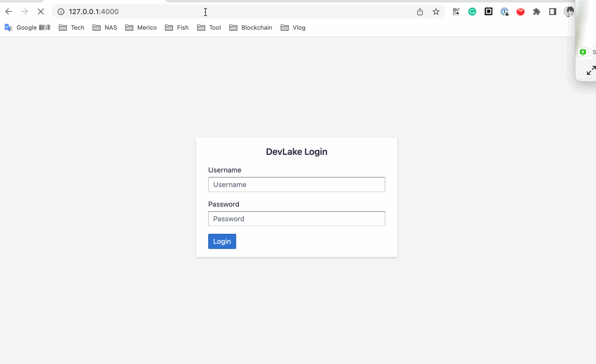View site information icon in address bar
The image size is (596, 364).
(61, 12)
